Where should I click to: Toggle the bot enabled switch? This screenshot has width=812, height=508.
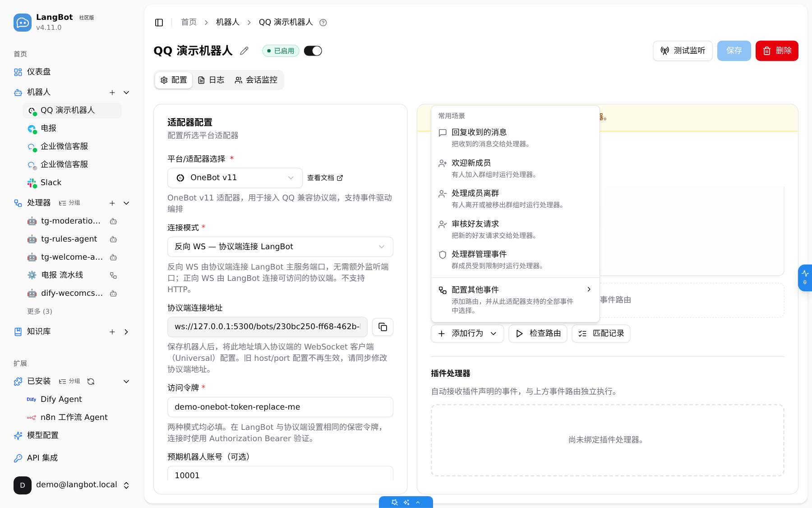pos(313,51)
